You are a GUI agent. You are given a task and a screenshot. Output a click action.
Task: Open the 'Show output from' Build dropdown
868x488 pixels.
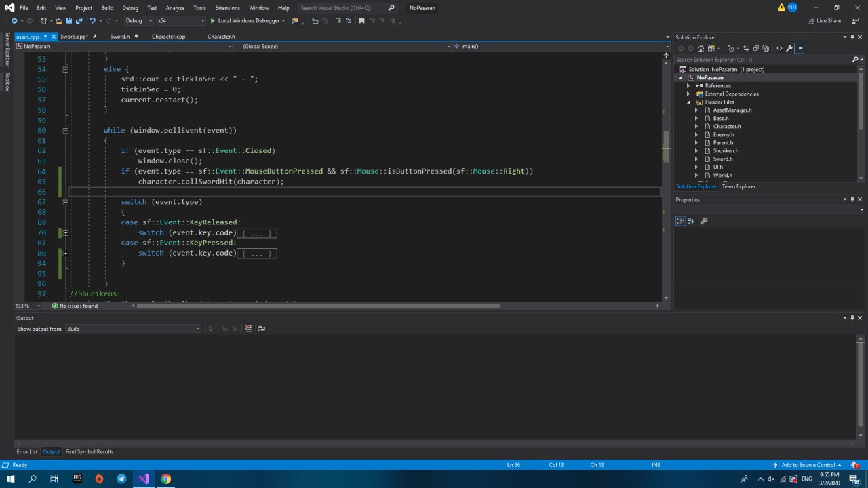[x=133, y=329]
